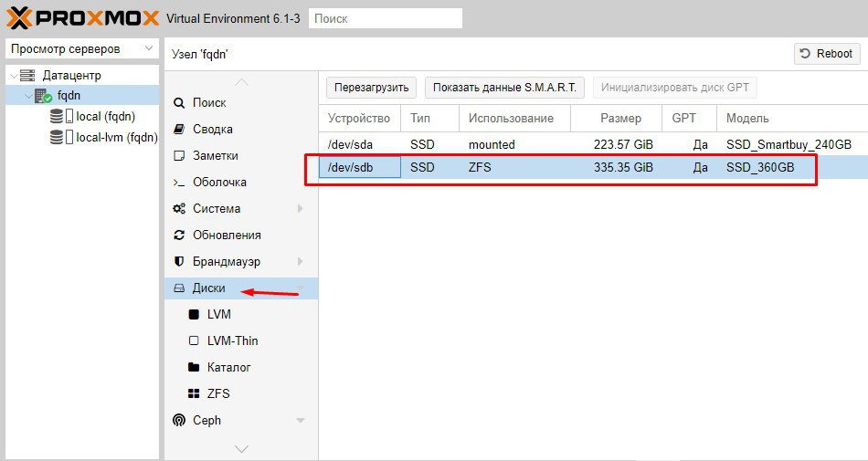The height and width of the screenshot is (461, 868).
Task: Click the shield icon beside Брандмауэр
Action: tap(179, 261)
